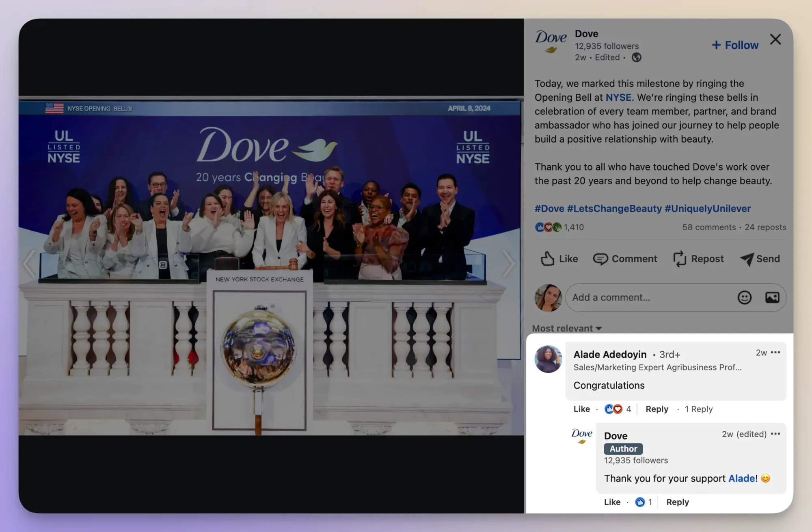The image size is (812, 532).
Task: Click the globe visibility icon
Action: tap(636, 57)
